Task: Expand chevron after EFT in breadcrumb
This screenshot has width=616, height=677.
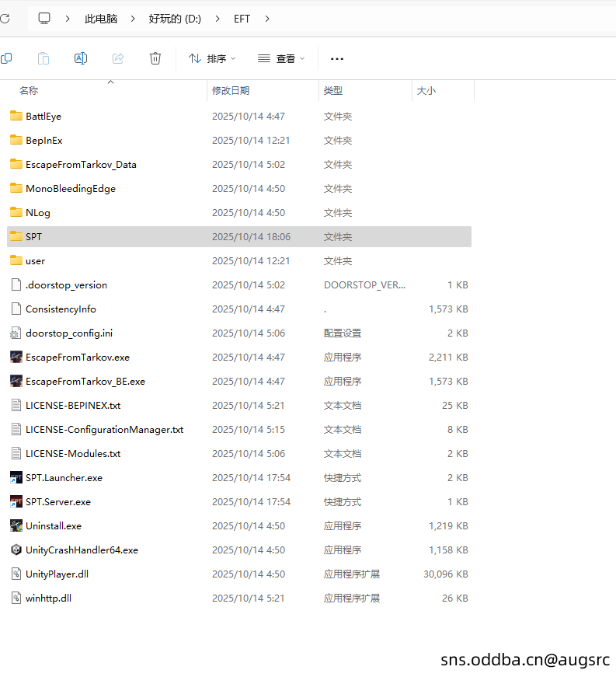Action: [x=268, y=19]
